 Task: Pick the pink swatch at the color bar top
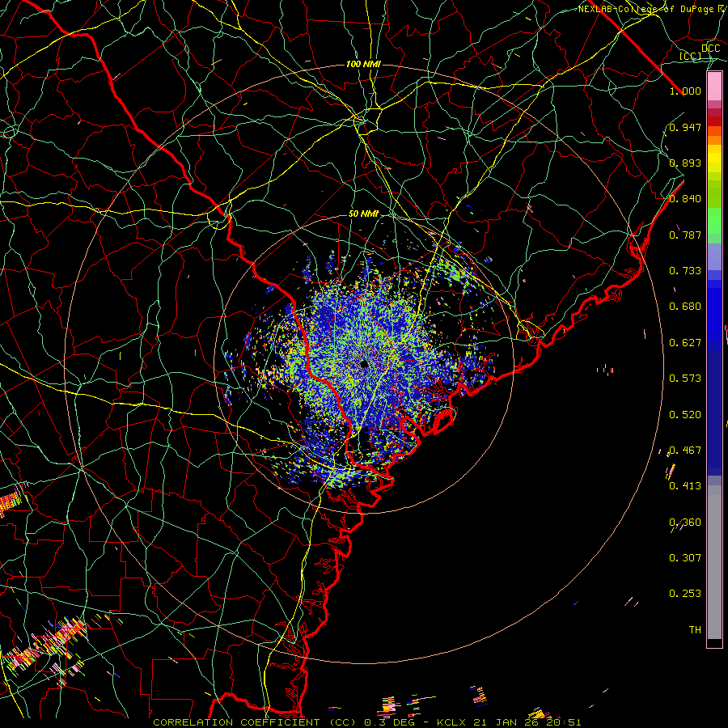[x=714, y=86]
